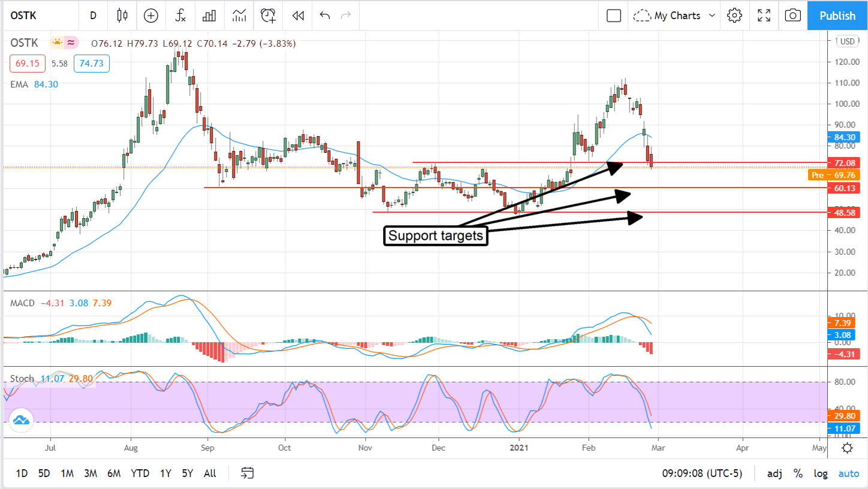Select the 6M time range
This screenshot has height=489, width=868.
click(114, 473)
